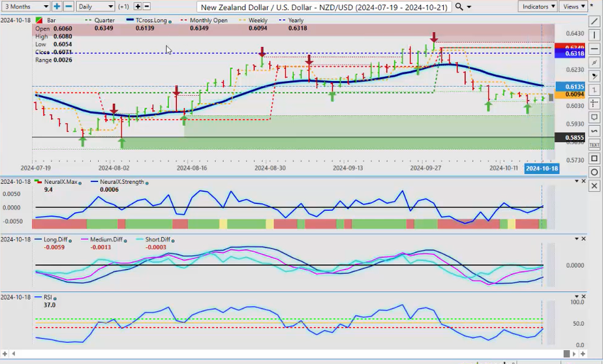This screenshot has width=603, height=364.
Task: Select the crosshair cursor tool
Action: (595, 104)
